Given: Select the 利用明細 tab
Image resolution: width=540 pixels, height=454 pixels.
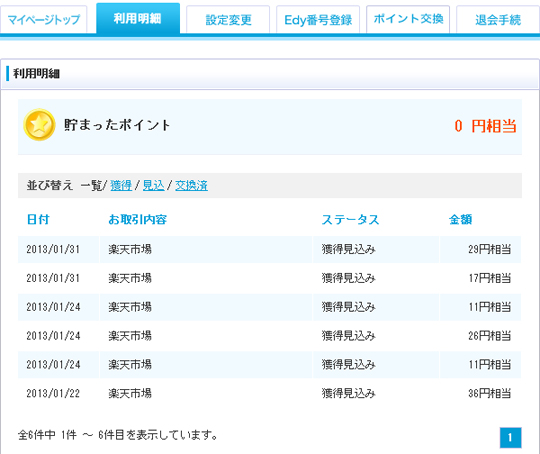Looking at the screenshot, I should [138, 18].
